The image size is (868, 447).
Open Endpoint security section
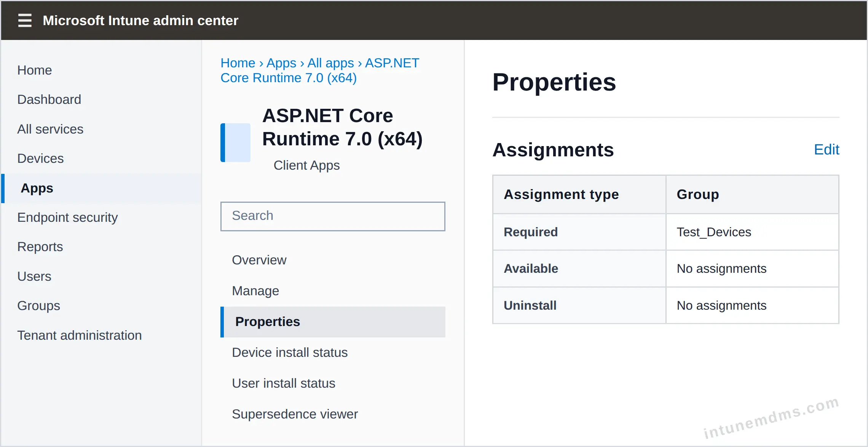67,217
